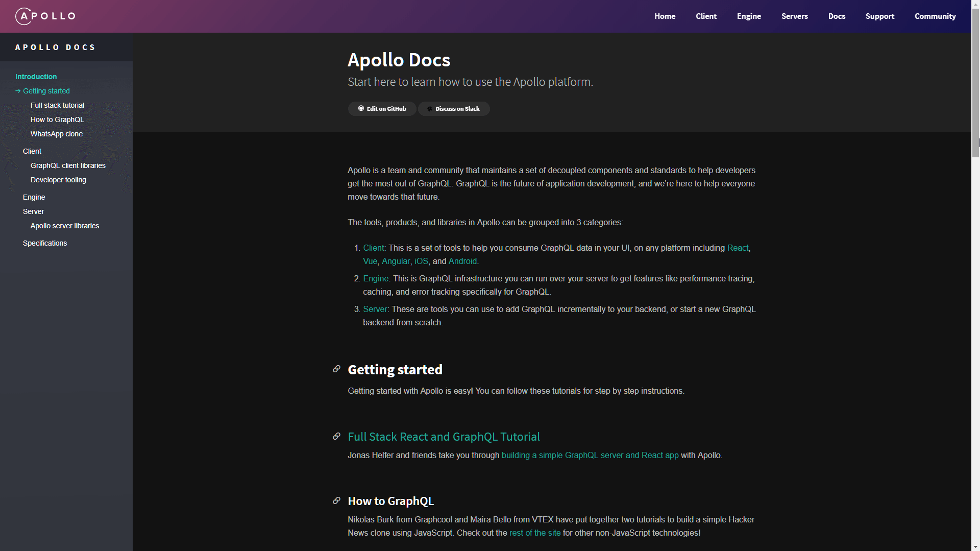Click anchor icon beside Full Stack React heading

pyautogui.click(x=336, y=436)
